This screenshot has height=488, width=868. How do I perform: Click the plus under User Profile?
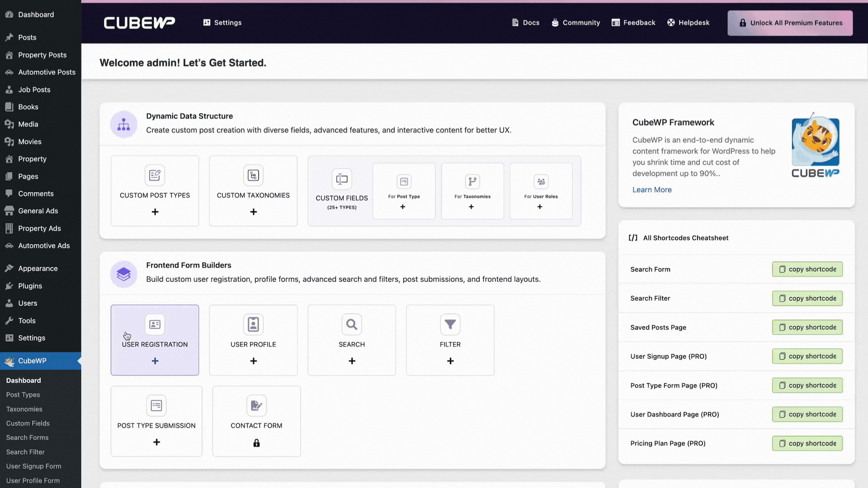(x=254, y=361)
